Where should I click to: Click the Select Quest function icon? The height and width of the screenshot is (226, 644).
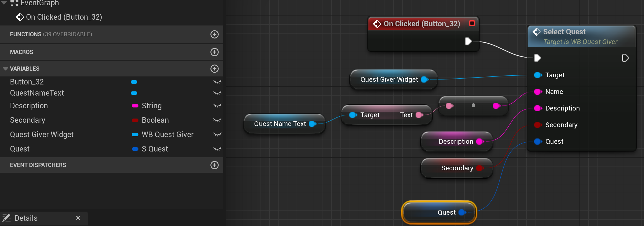(537, 32)
